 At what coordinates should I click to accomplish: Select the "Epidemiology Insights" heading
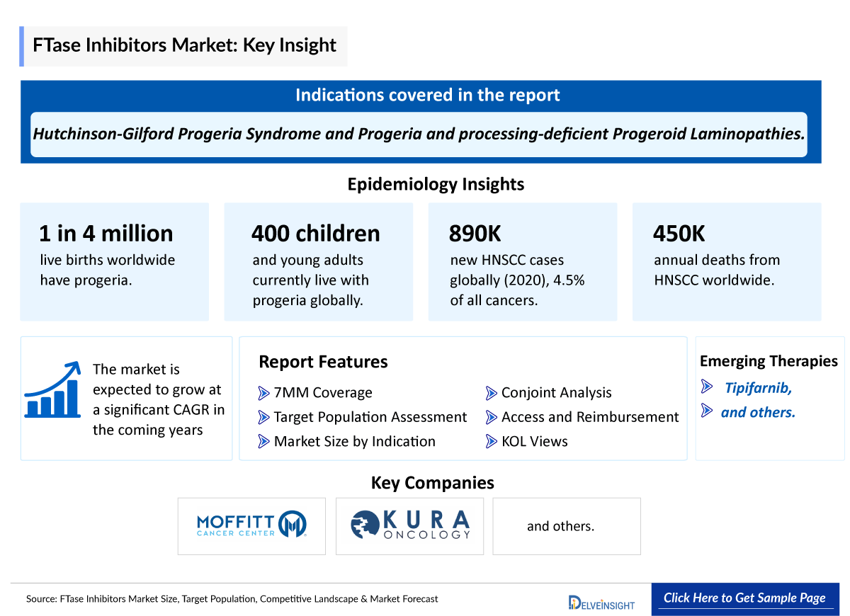(435, 184)
